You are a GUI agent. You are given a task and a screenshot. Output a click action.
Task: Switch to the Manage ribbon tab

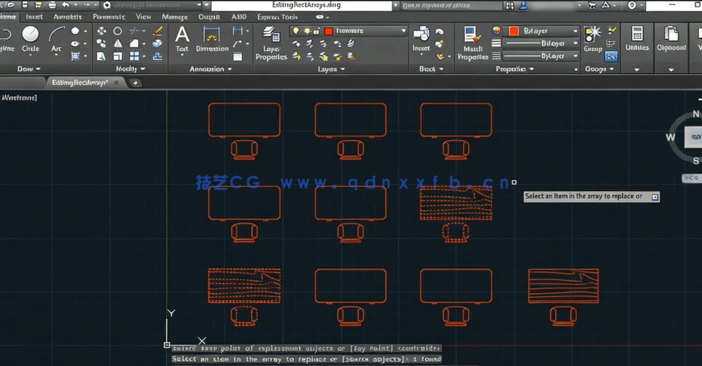(175, 17)
